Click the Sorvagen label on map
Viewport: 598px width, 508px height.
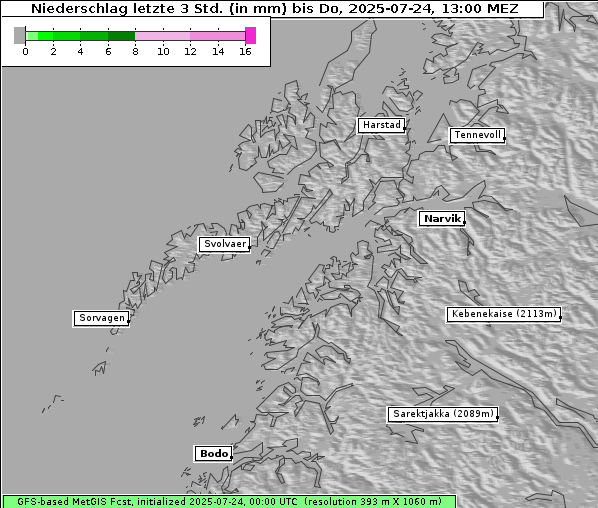point(101,318)
